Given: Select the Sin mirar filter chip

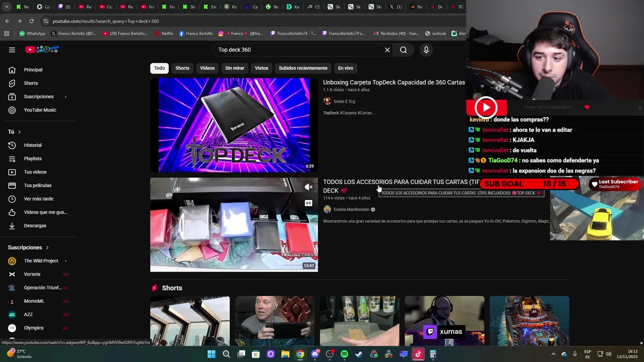Looking at the screenshot, I should [x=234, y=68].
